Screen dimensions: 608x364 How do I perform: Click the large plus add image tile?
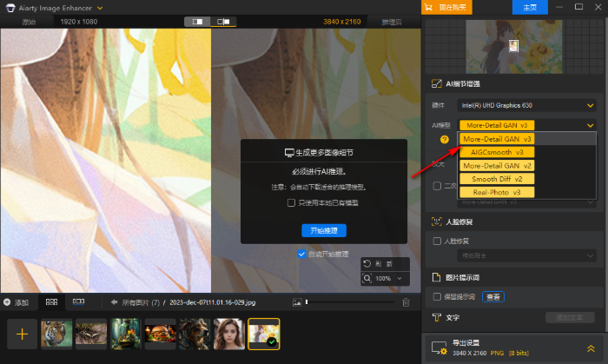pyautogui.click(x=22, y=334)
